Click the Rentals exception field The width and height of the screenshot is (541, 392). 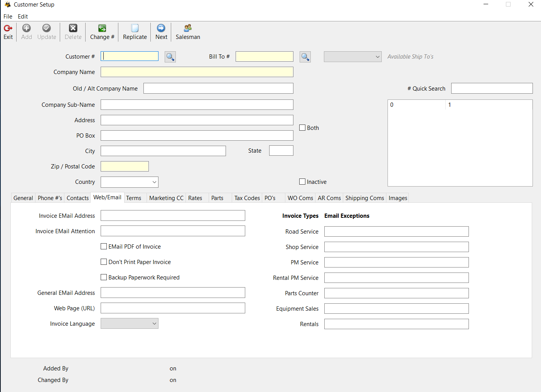point(396,324)
